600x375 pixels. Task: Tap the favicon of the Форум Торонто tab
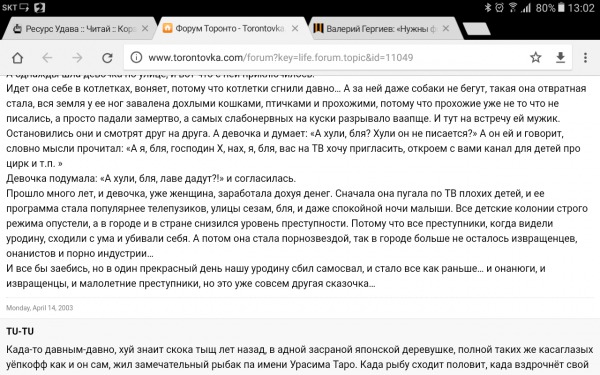167,28
